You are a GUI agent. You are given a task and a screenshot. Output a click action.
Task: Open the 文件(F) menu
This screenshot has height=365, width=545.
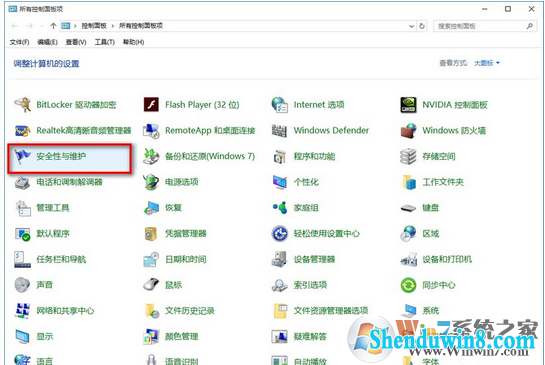(x=19, y=42)
